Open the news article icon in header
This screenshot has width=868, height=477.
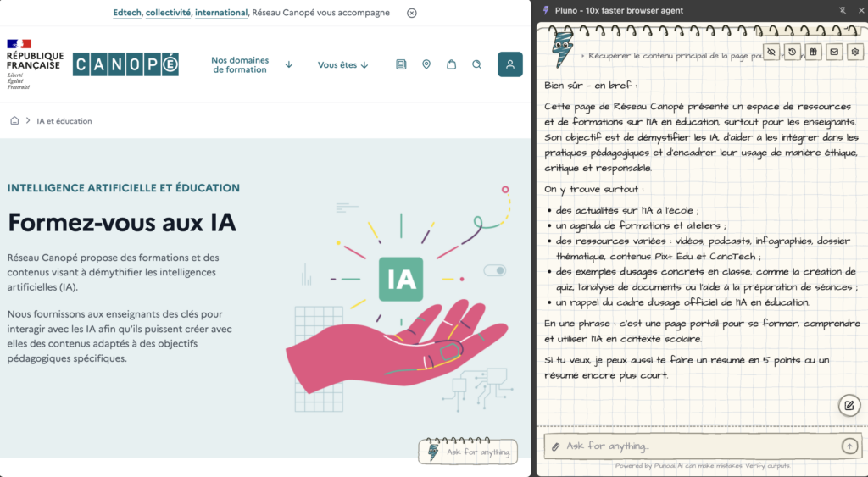(401, 64)
